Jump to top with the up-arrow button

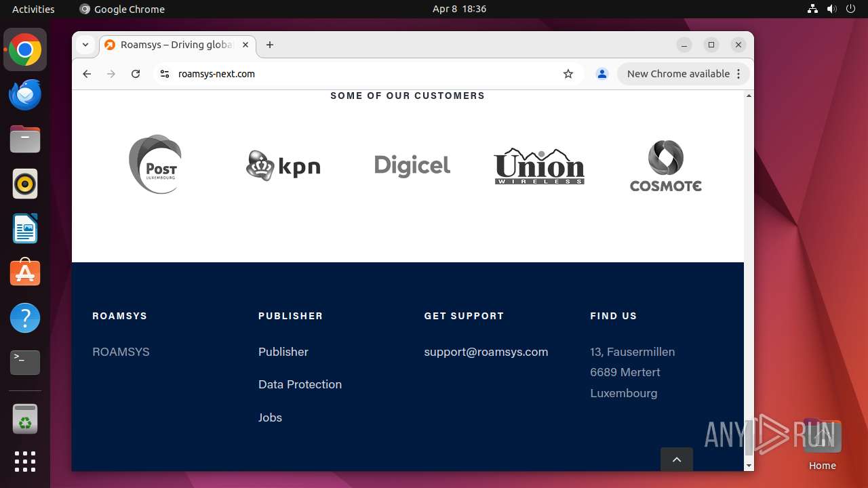(677, 459)
